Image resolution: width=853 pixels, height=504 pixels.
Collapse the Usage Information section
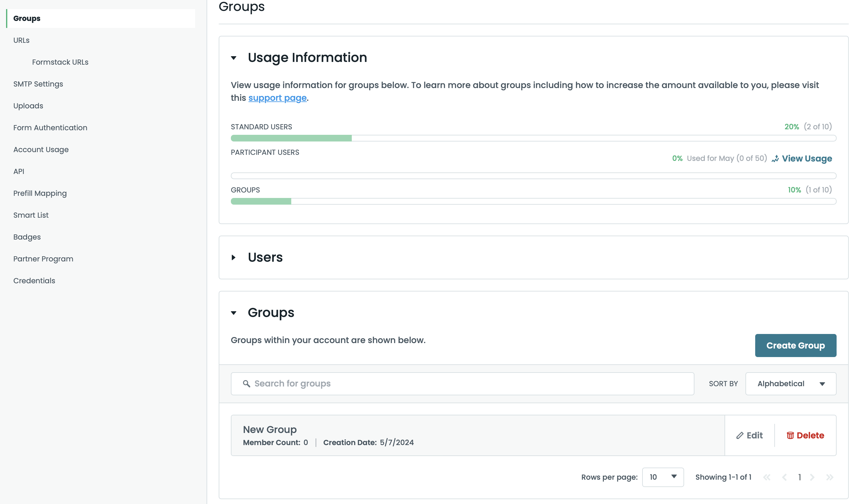234,58
